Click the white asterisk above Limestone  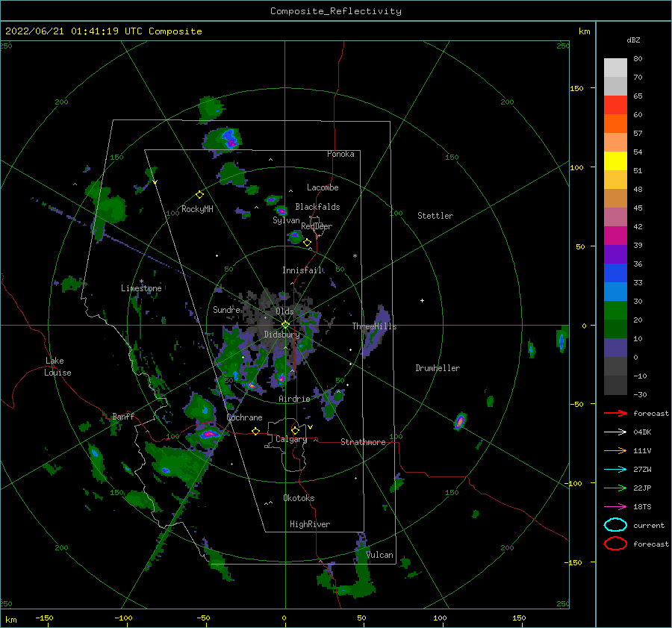point(141,282)
